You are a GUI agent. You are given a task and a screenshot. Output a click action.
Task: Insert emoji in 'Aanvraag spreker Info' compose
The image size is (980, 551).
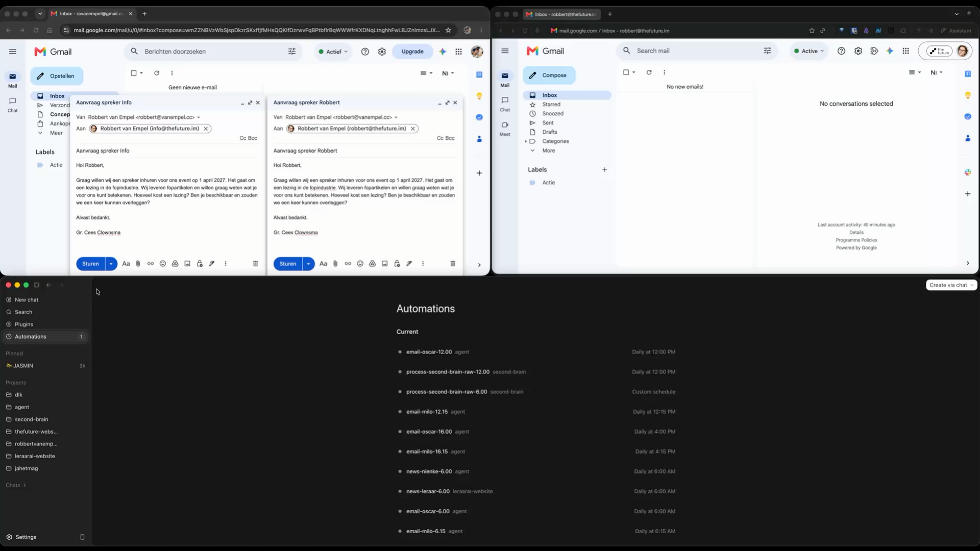pyautogui.click(x=163, y=264)
